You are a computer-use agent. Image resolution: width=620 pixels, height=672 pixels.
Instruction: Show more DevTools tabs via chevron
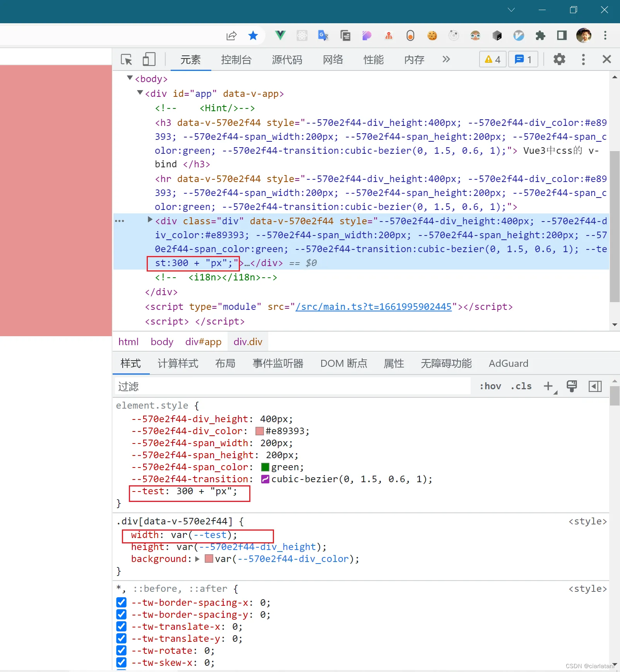coord(446,59)
